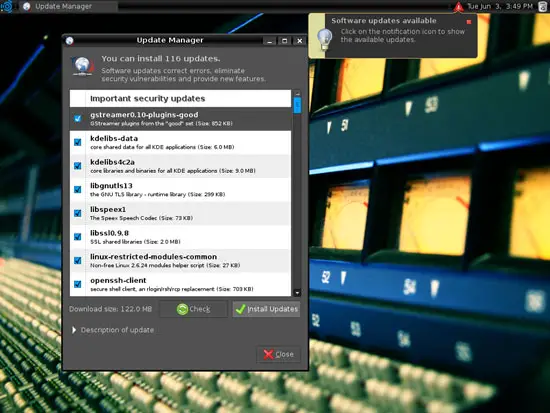Click the scrollbar up arrow in the update list

[x=297, y=93]
